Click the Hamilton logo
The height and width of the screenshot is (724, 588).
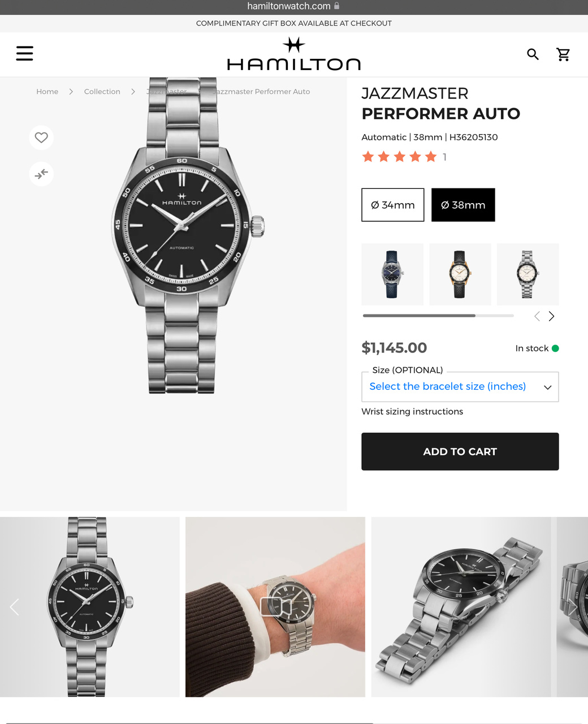click(x=293, y=54)
